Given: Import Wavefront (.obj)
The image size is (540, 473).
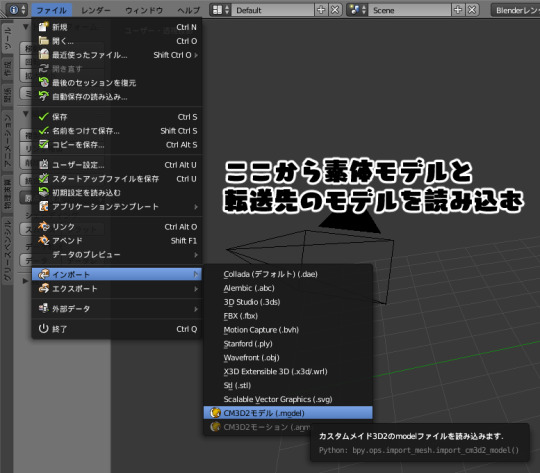Looking at the screenshot, I should point(288,357).
